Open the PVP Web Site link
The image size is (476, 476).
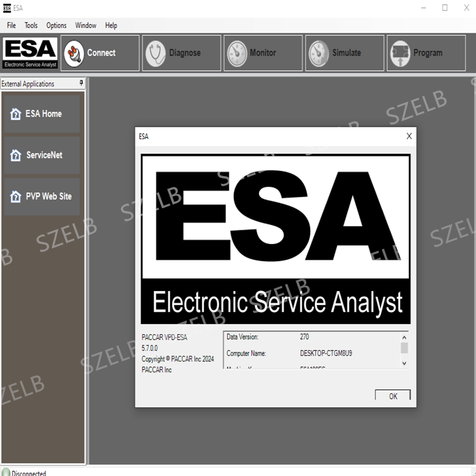(x=42, y=196)
